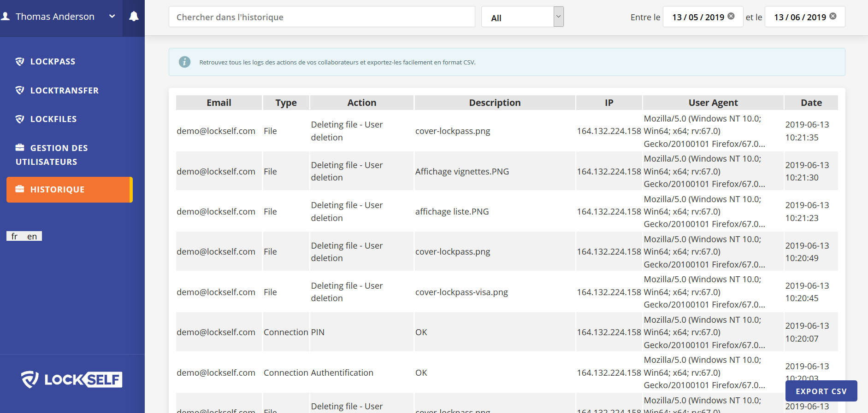
Task: Clear the end date 13/06/2019
Action: click(833, 16)
